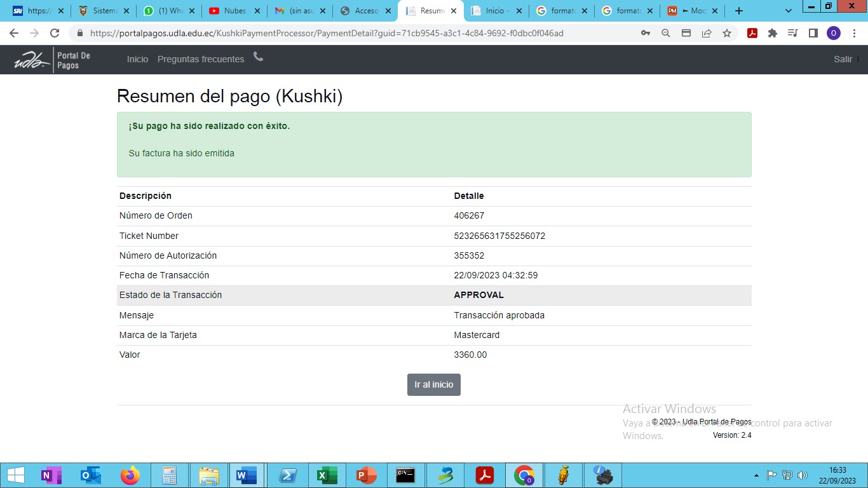The width and height of the screenshot is (868, 488).
Task: Switch to the Gmail (sin asunto) tab
Action: tap(299, 11)
